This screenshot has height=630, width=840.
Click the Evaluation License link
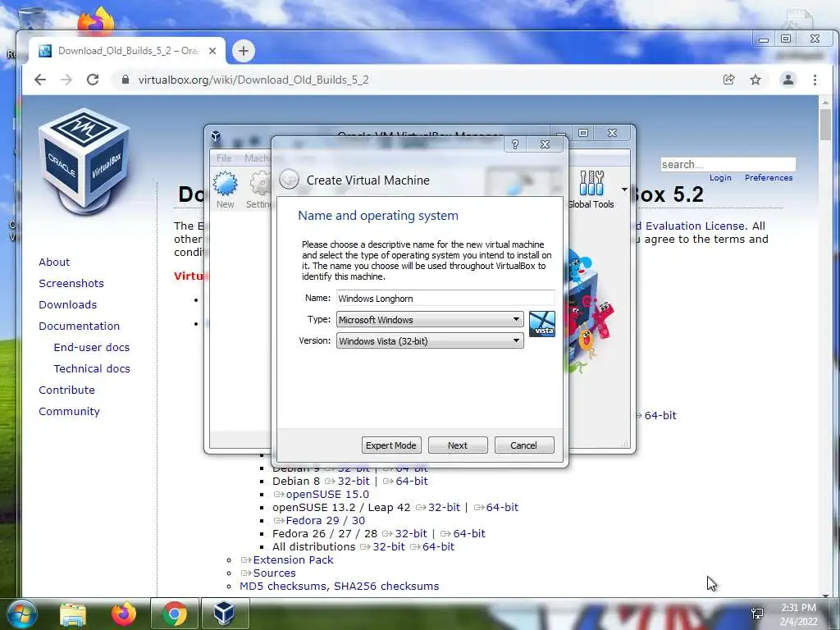click(x=696, y=226)
